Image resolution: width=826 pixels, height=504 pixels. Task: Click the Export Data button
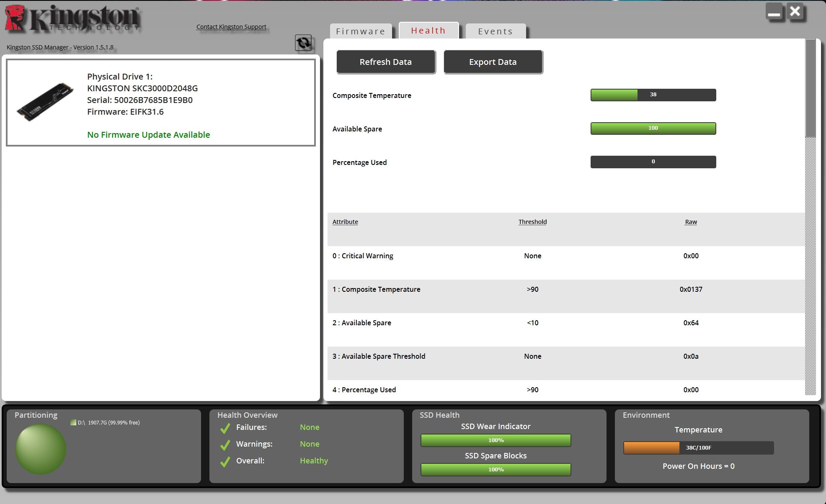493,62
